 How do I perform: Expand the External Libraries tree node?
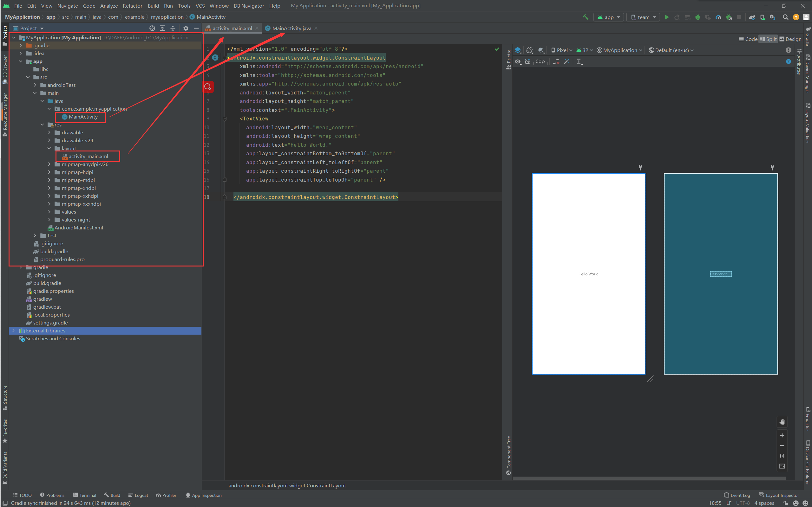click(x=13, y=331)
